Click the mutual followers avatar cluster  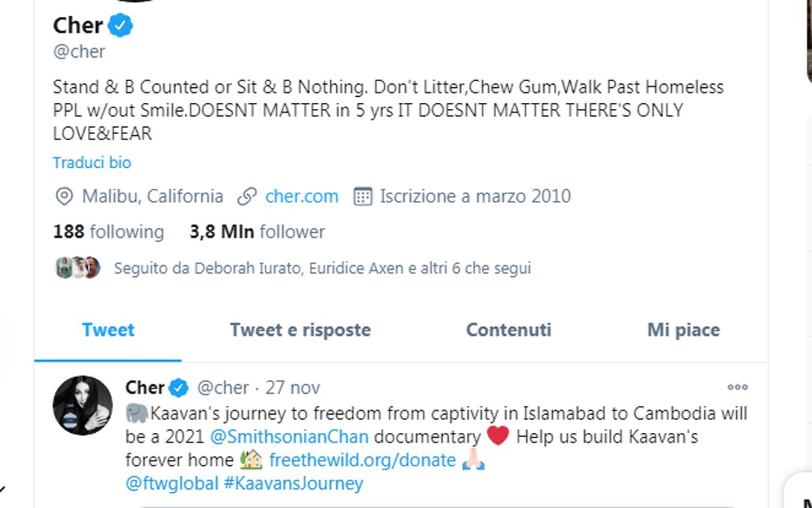click(x=78, y=268)
